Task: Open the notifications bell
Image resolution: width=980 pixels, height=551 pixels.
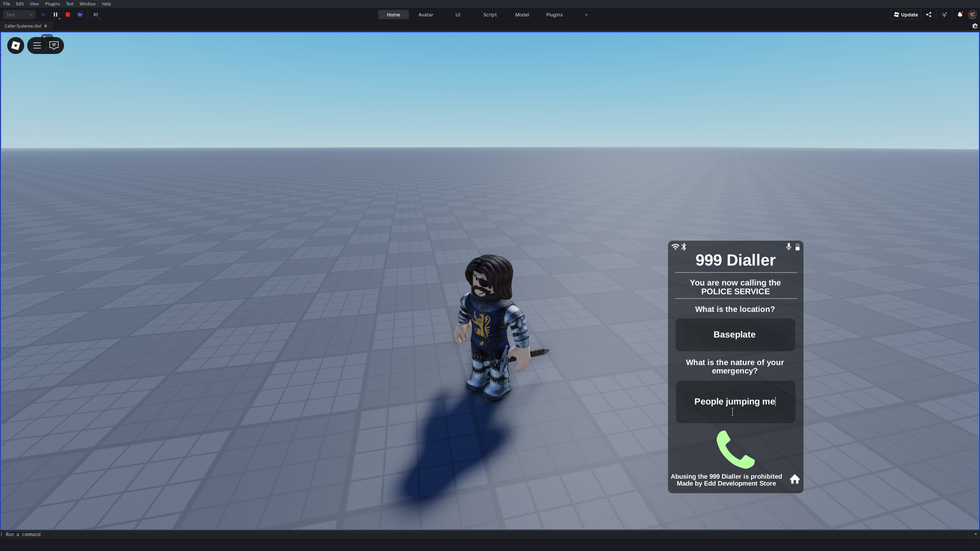Action: pos(959,15)
